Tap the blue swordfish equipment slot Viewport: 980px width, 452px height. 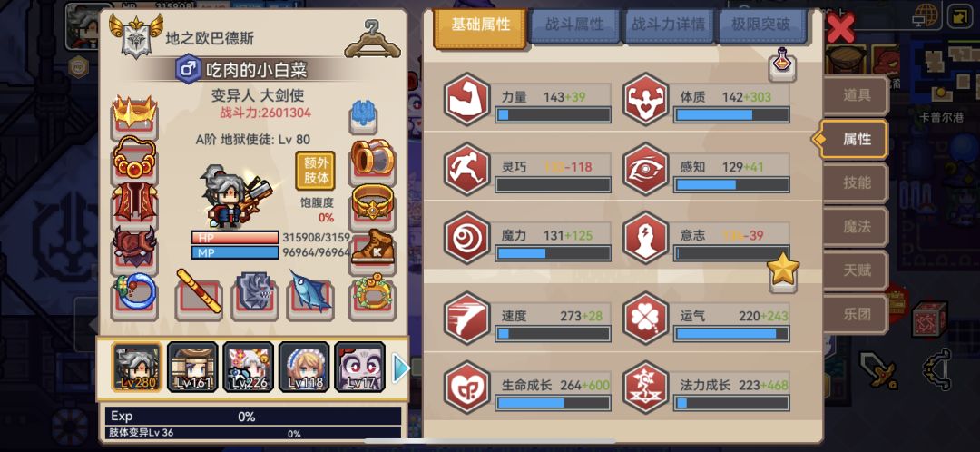click(x=310, y=291)
